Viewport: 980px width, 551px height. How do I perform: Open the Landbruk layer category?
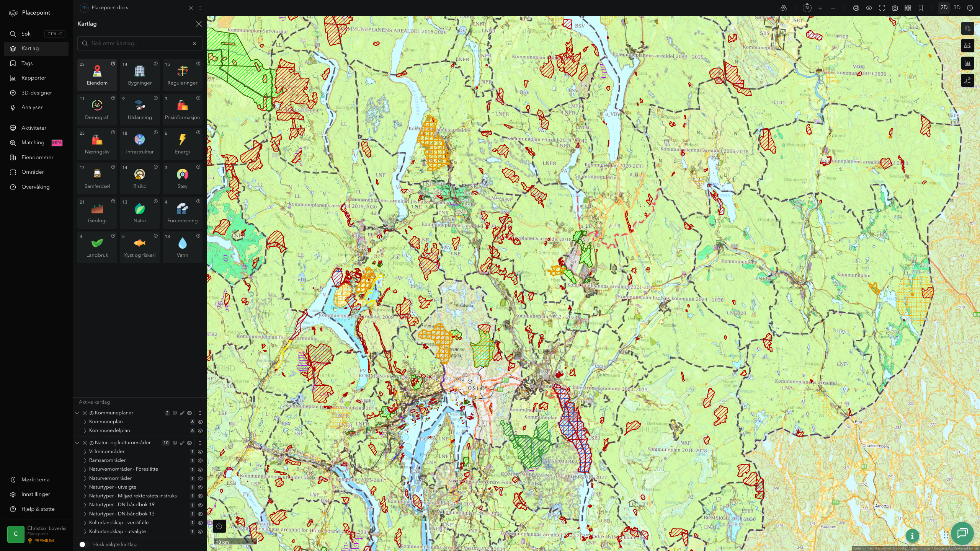click(97, 247)
